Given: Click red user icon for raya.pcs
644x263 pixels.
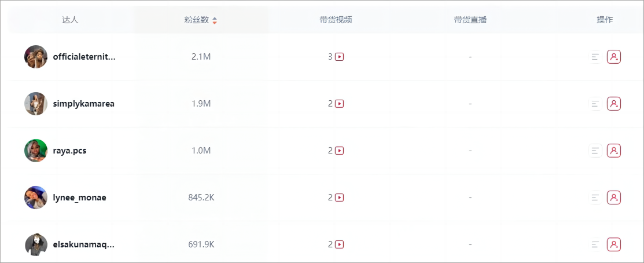Looking at the screenshot, I should tap(614, 151).
